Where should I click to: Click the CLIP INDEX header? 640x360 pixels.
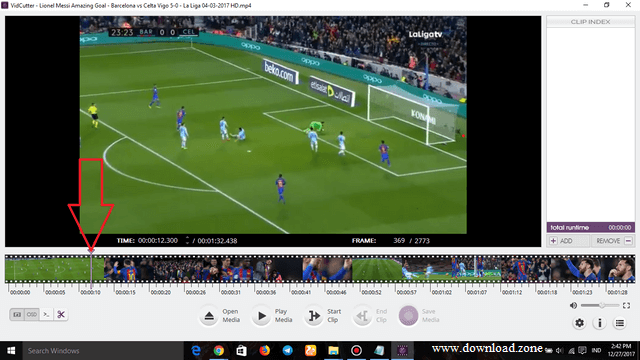coord(591,22)
